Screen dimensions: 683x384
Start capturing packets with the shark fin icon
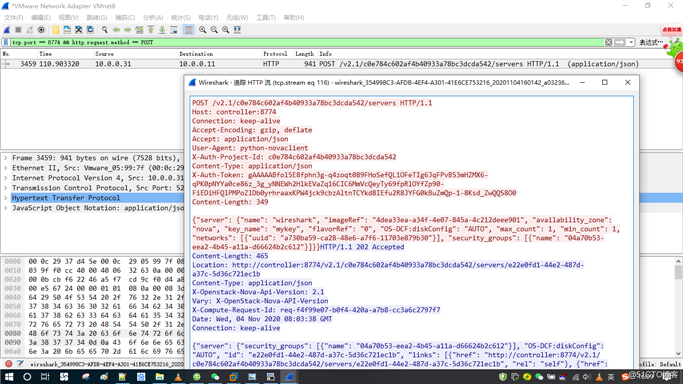[x=7, y=30]
